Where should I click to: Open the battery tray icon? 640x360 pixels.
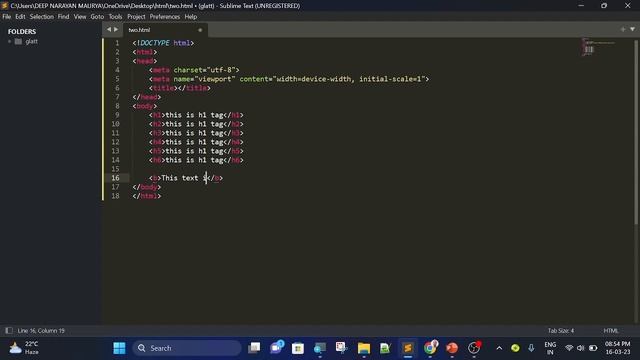click(593, 348)
